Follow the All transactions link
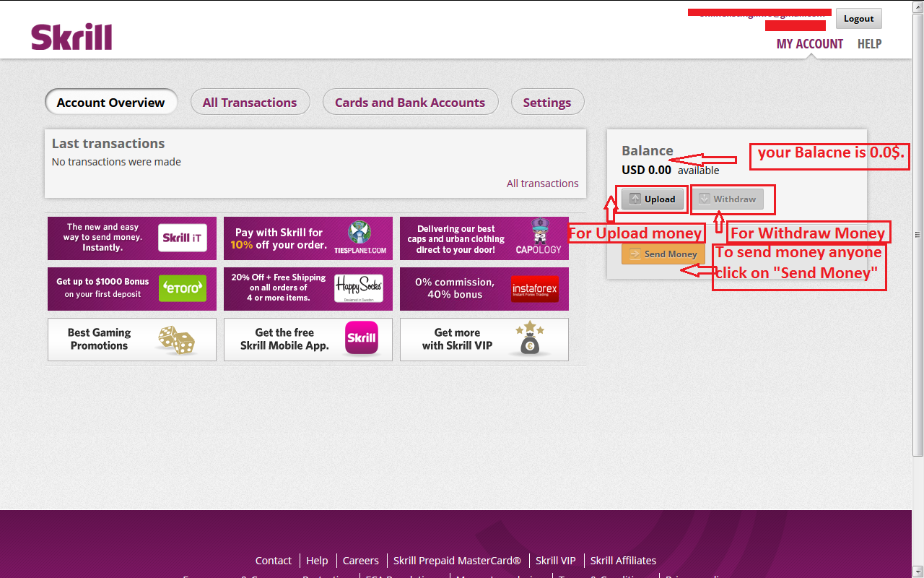Screen dimensions: 924x578 click(x=543, y=184)
